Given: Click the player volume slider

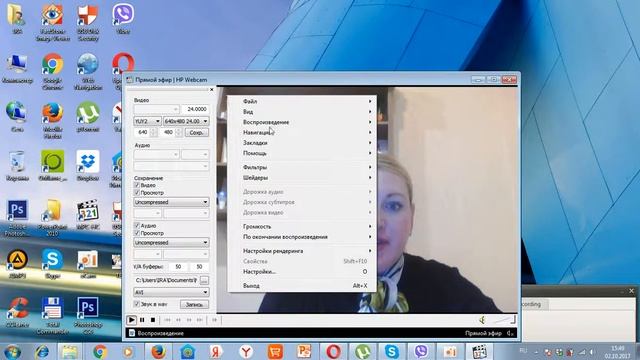Looking at the screenshot, I should 505,320.
